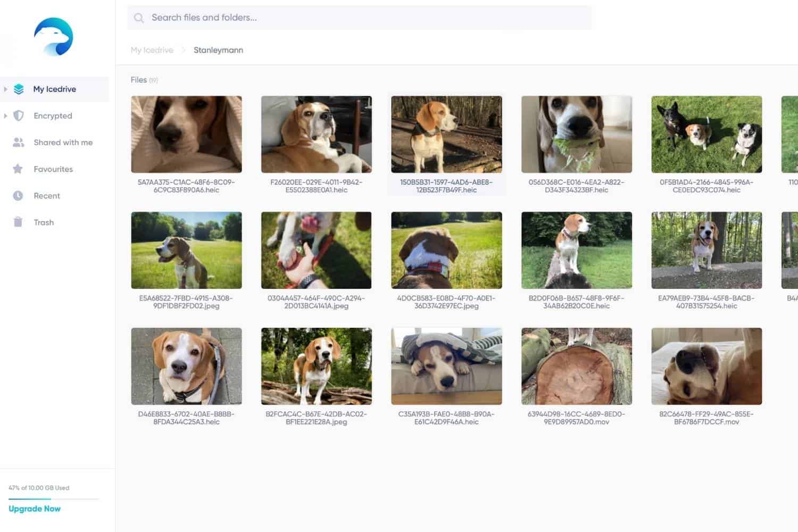Click the Trash bin icon
Image resolution: width=798 pixels, height=532 pixels.
pyautogui.click(x=18, y=222)
